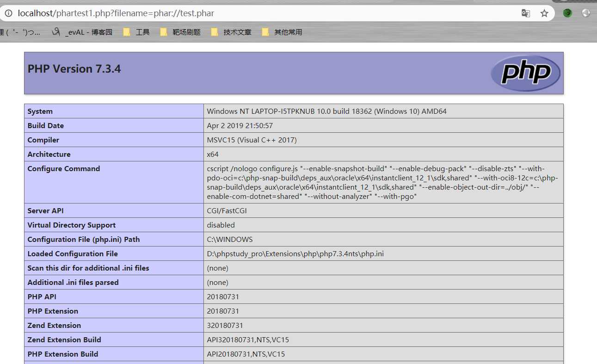Click the 'PHP Extension' row label

pyautogui.click(x=53, y=311)
